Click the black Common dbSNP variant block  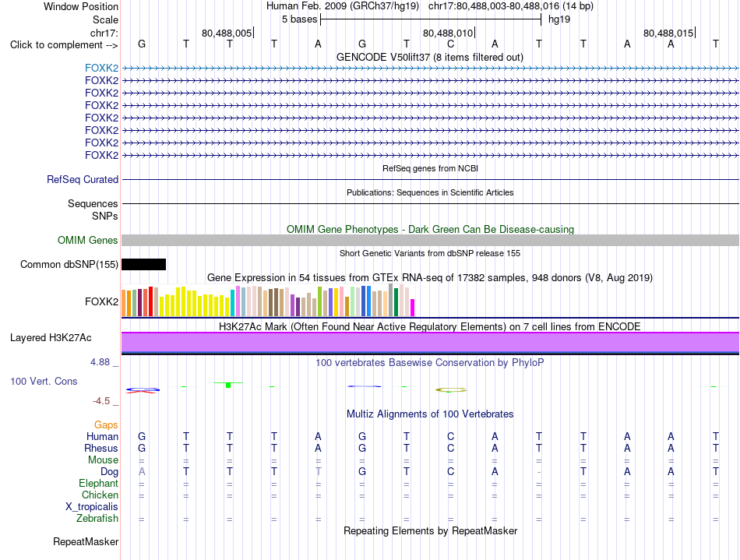(143, 264)
